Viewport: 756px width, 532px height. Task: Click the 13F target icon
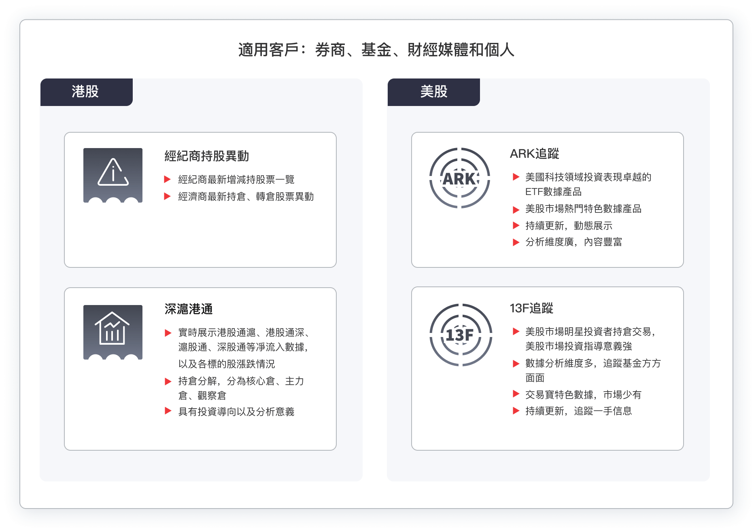pyautogui.click(x=461, y=334)
